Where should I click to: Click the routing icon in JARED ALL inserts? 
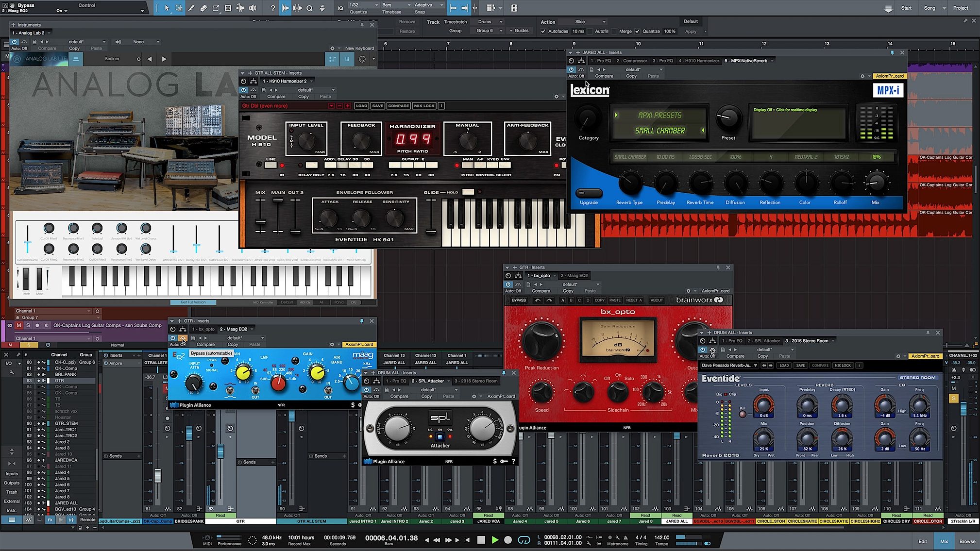pos(581,61)
